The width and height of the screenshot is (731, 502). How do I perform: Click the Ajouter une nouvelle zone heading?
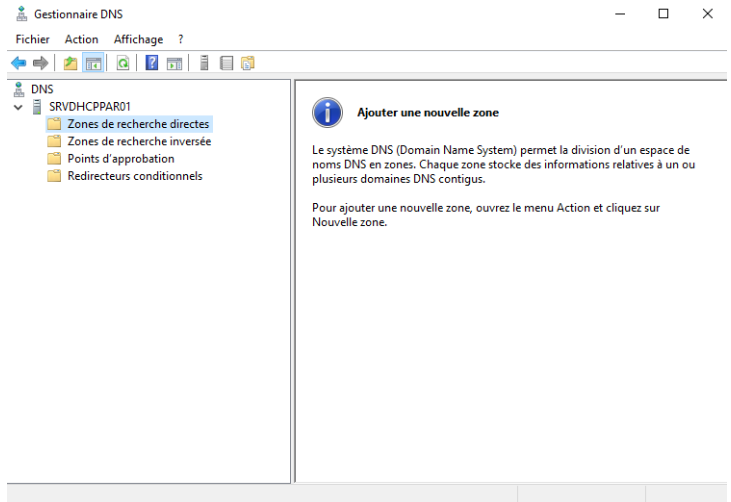428,112
